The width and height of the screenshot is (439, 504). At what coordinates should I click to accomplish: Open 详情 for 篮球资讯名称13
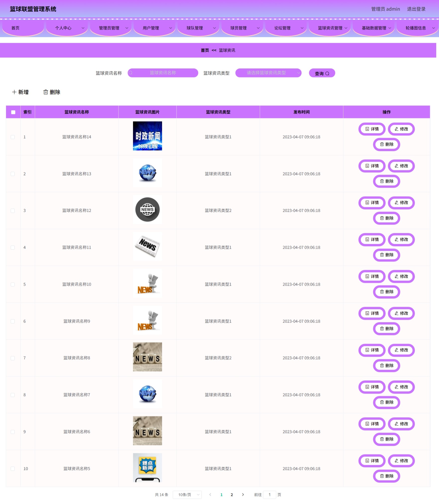point(372,166)
